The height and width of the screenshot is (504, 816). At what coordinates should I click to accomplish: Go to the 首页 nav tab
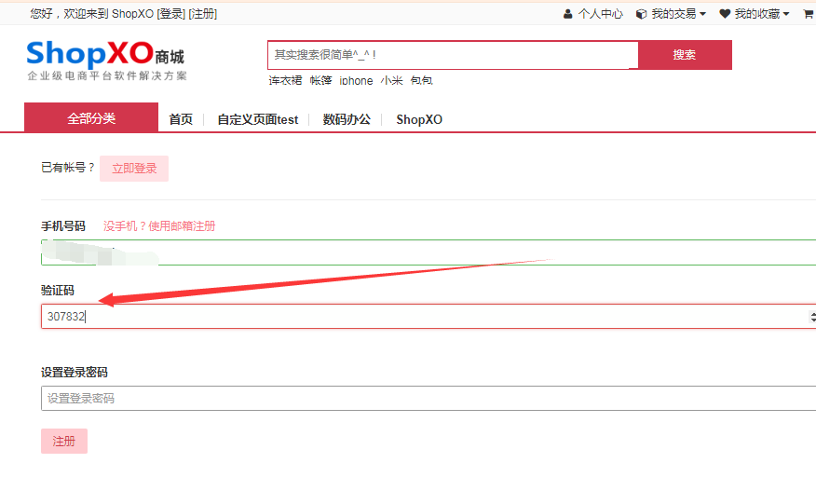(x=181, y=119)
